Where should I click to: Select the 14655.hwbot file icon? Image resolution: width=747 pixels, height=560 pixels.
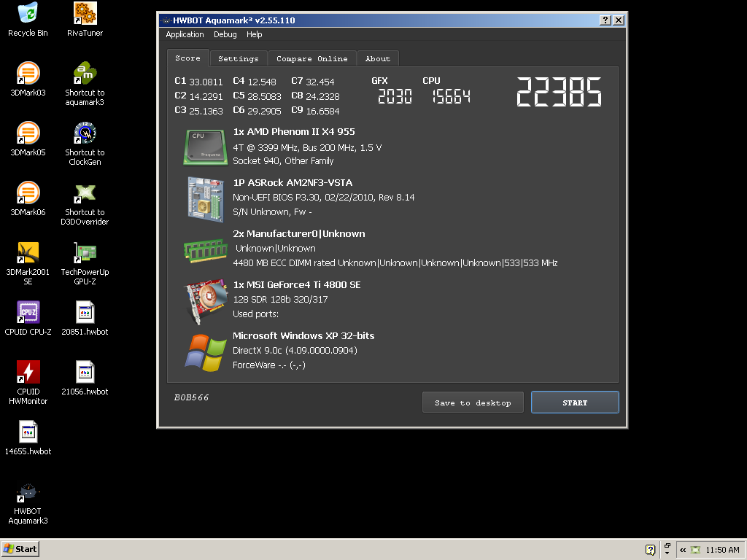[x=28, y=438]
